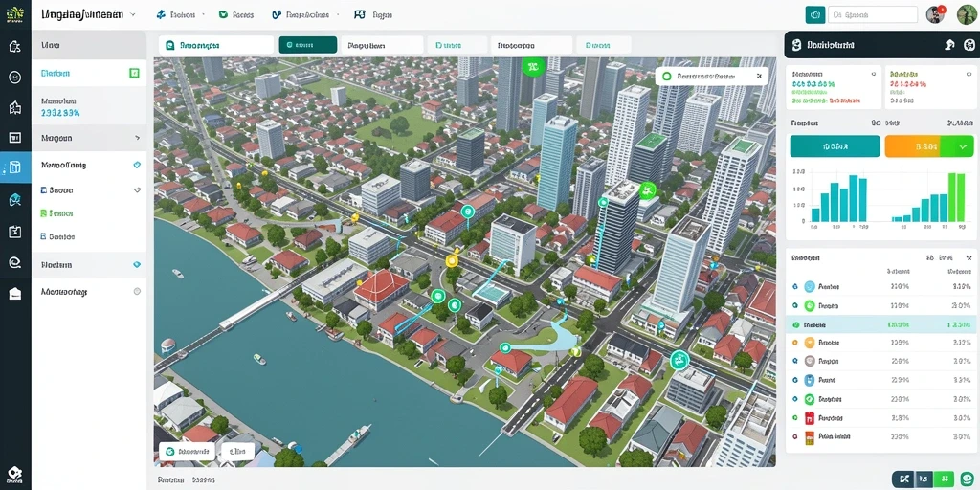Click the icon left of the dark right-panel title
Screen dimensions: 980x490
(x=796, y=45)
